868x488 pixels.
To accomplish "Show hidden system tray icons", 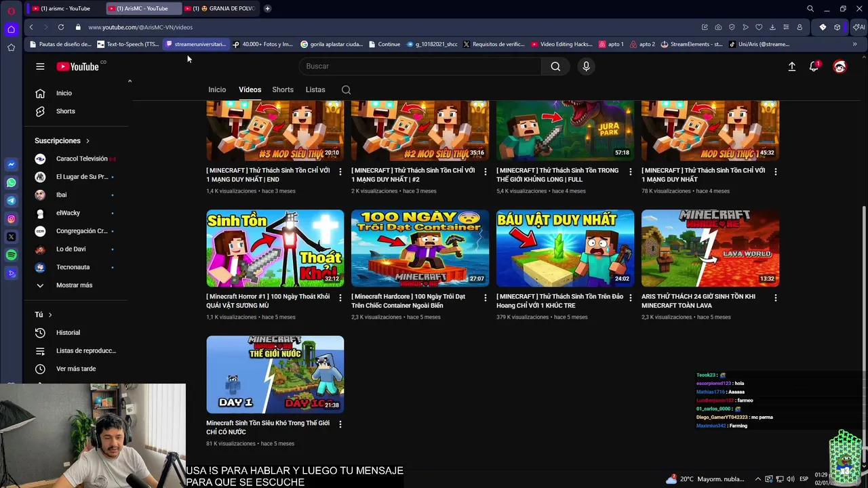I will point(757,479).
